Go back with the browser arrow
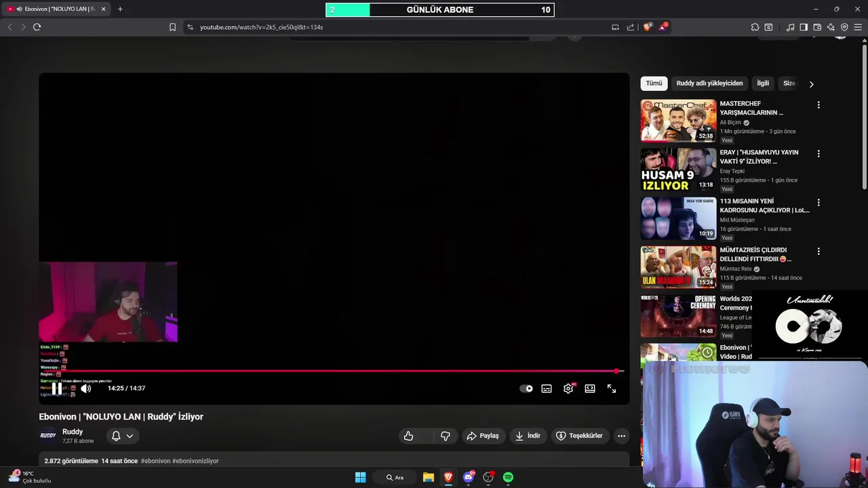The image size is (868, 488). [9, 27]
